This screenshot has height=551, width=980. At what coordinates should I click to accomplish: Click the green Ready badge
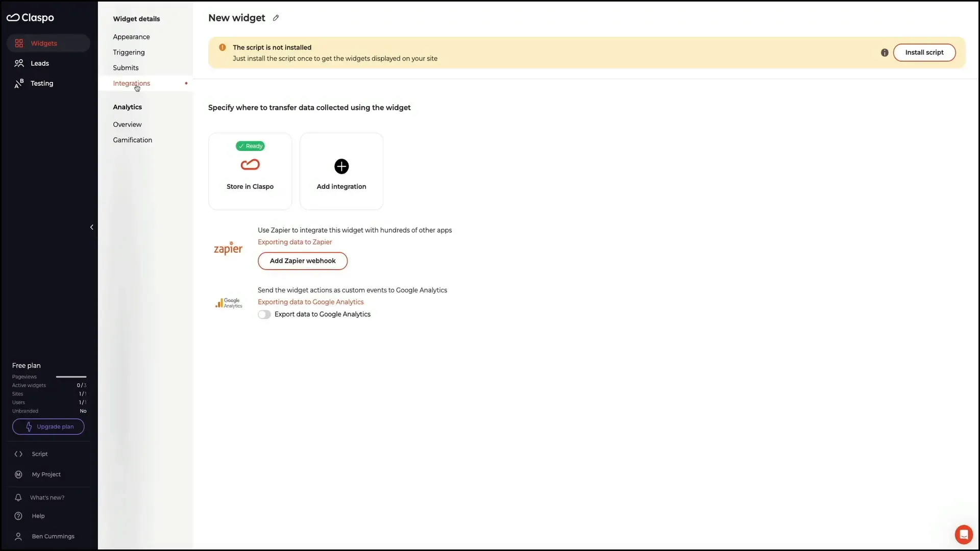tap(250, 146)
